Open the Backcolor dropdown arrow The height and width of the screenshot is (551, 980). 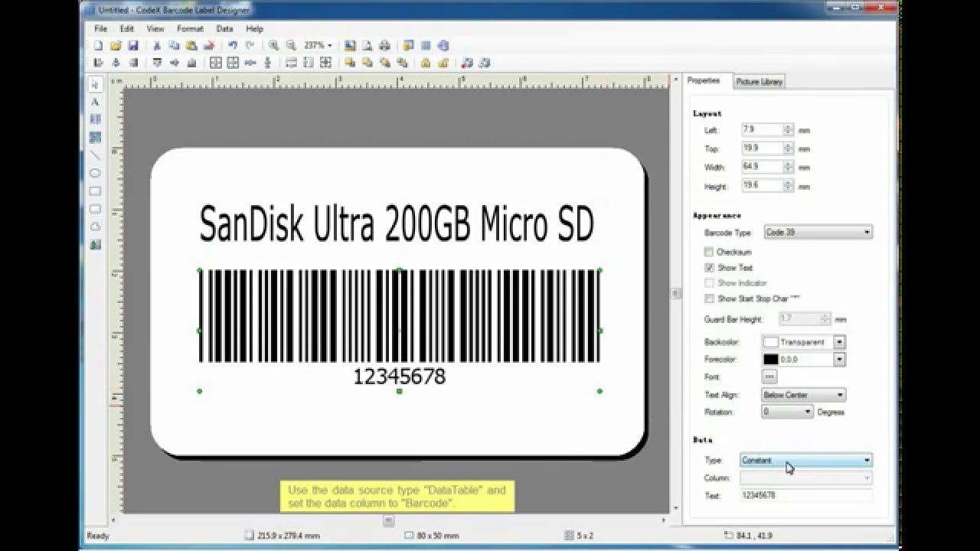click(840, 342)
